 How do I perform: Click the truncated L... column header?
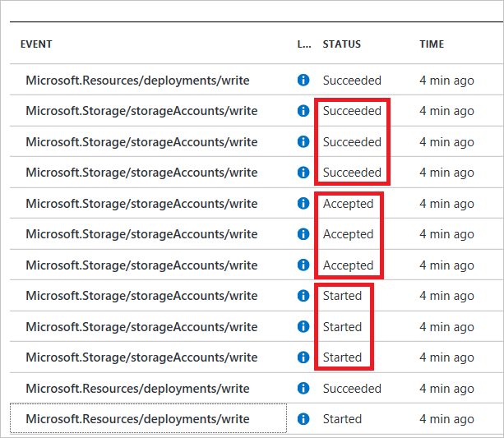tap(303, 44)
